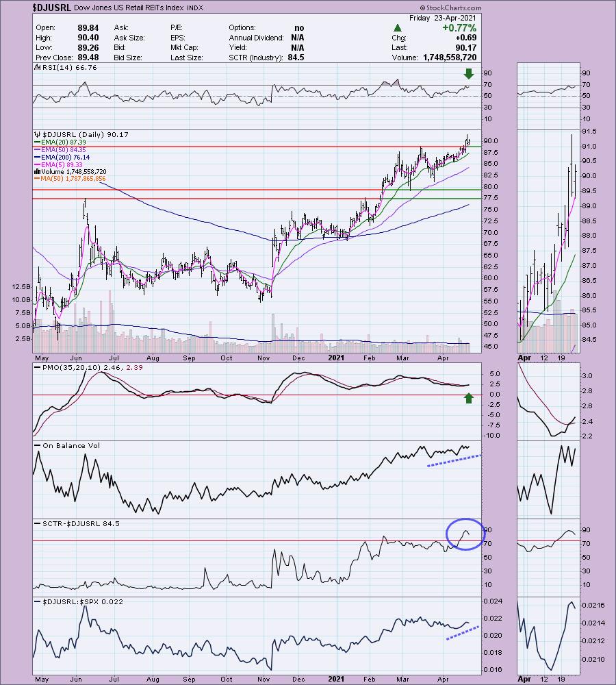Click the Last Size label
This screenshot has width=616, height=685.
click(x=186, y=58)
